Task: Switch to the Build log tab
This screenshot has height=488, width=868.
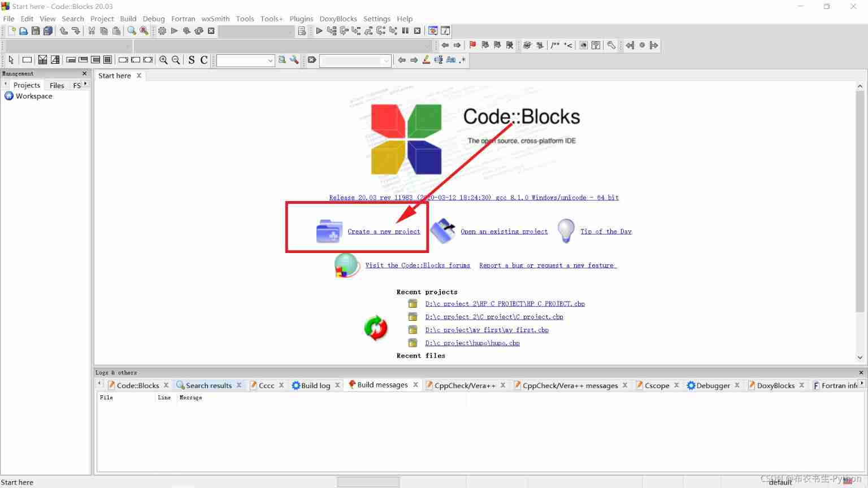Action: pos(315,385)
